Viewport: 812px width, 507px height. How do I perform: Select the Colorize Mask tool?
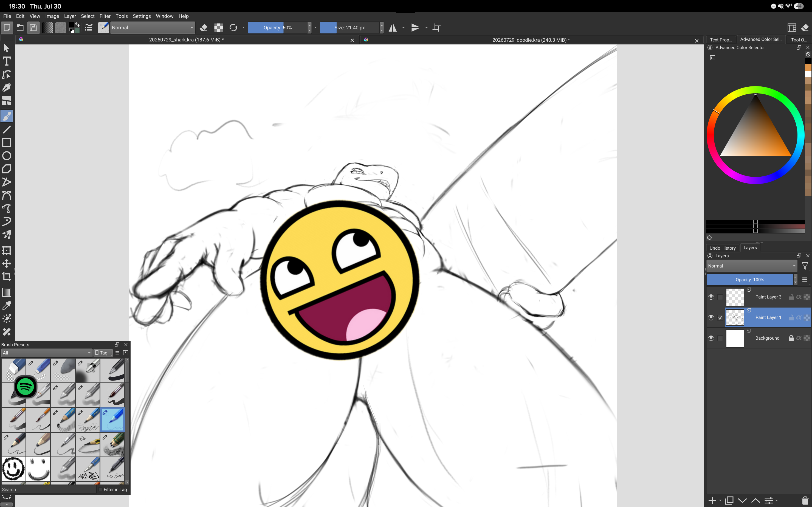(7, 319)
